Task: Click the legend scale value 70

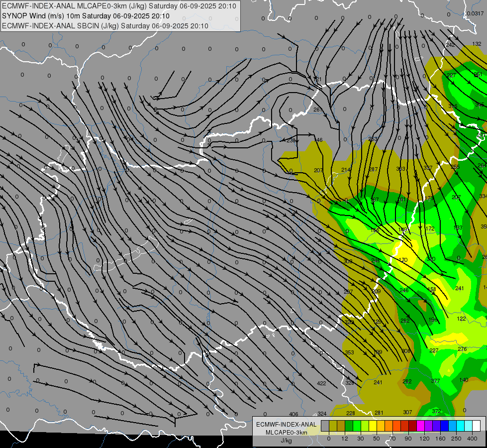Action: click(392, 439)
